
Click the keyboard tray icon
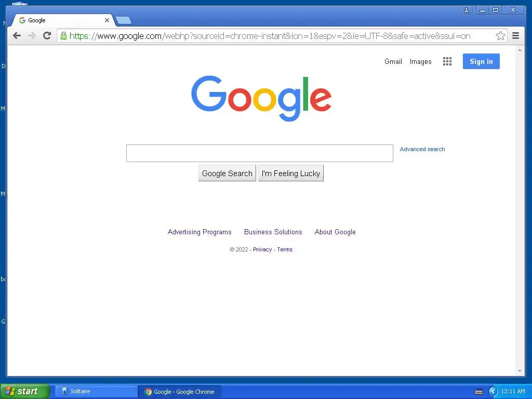478,392
